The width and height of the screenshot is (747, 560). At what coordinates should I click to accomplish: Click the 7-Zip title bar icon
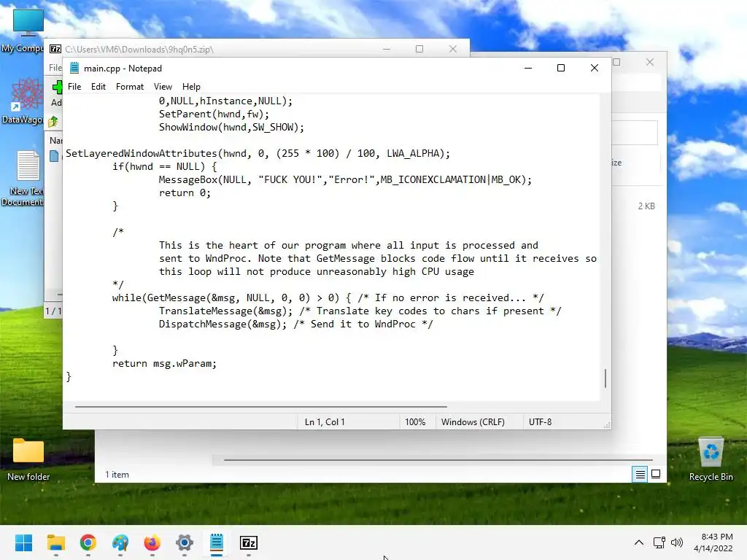coord(55,49)
